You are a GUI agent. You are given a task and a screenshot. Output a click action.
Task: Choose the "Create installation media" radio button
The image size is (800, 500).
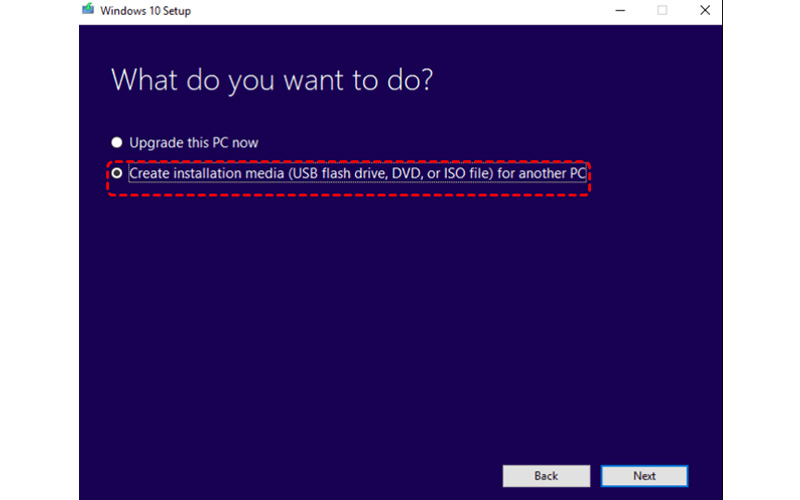117,174
